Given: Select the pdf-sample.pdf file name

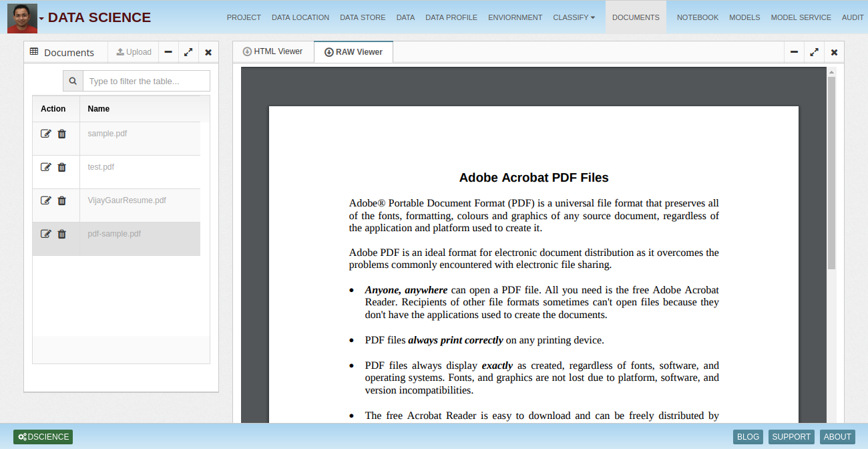Looking at the screenshot, I should coord(114,234).
